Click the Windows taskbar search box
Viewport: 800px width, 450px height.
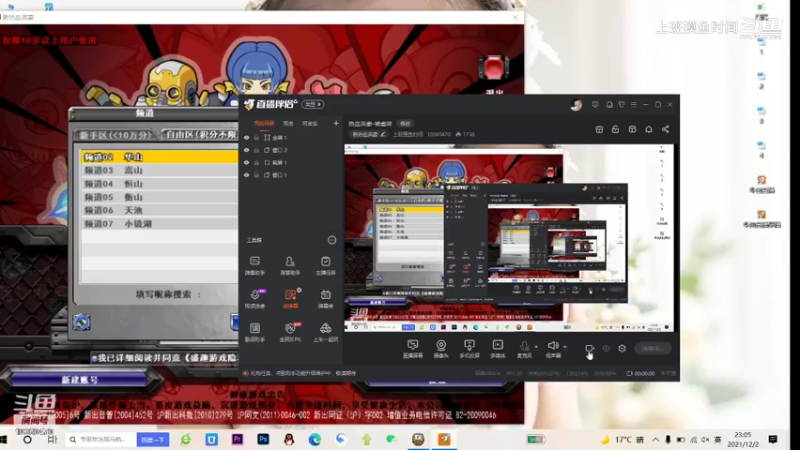(x=101, y=439)
